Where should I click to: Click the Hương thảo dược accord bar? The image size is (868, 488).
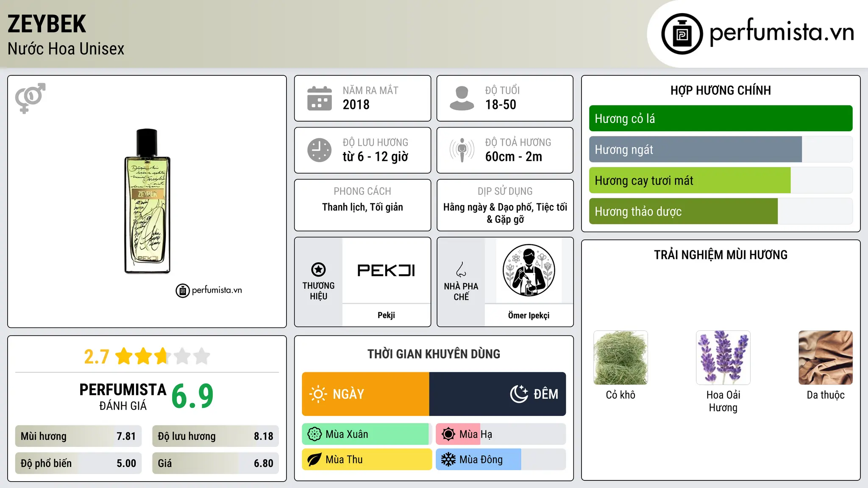coord(721,211)
